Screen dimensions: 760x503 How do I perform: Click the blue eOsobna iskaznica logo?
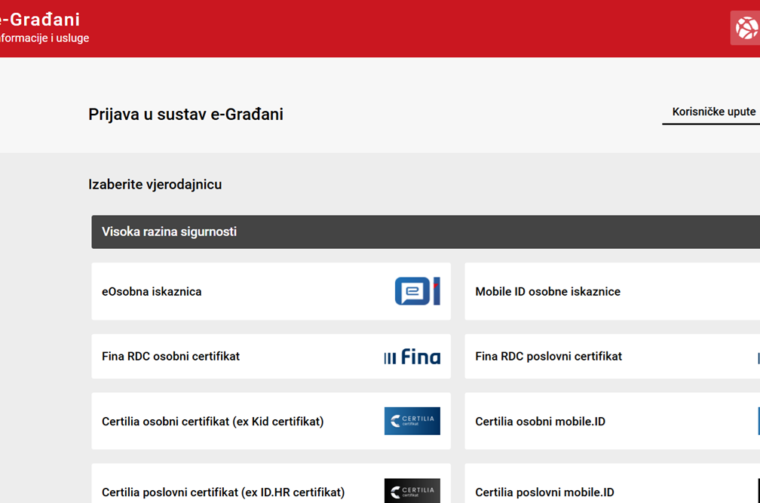(x=416, y=291)
